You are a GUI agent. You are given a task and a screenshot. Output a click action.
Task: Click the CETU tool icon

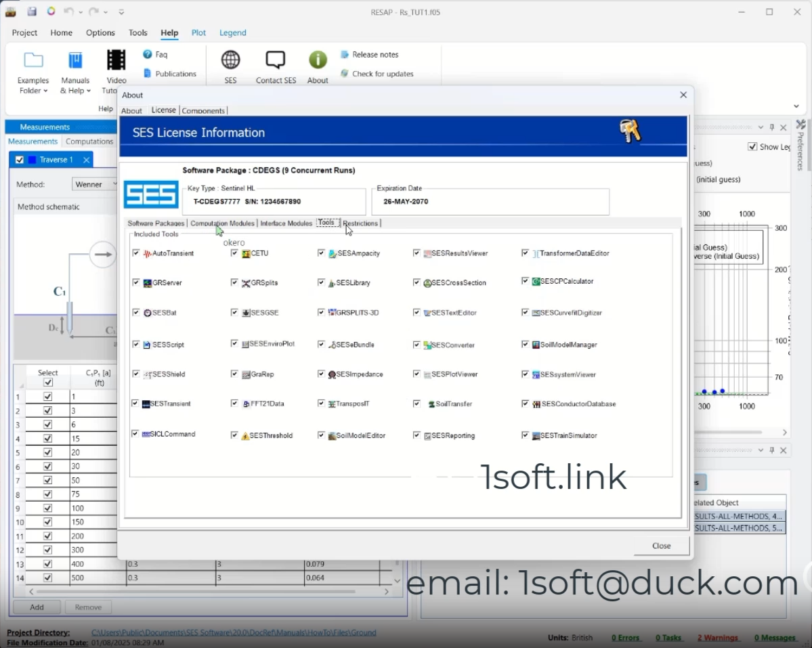pos(246,254)
